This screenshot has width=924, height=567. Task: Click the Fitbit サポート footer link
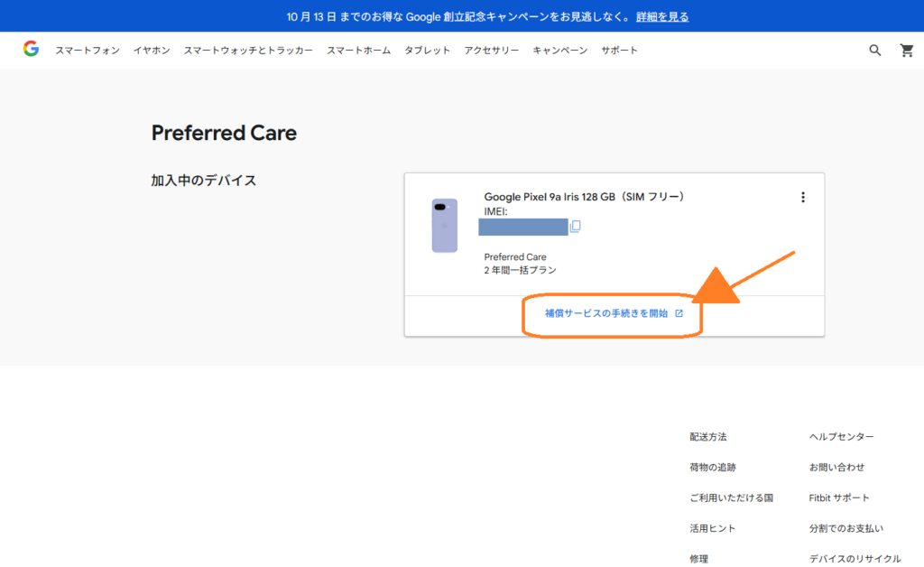point(839,498)
